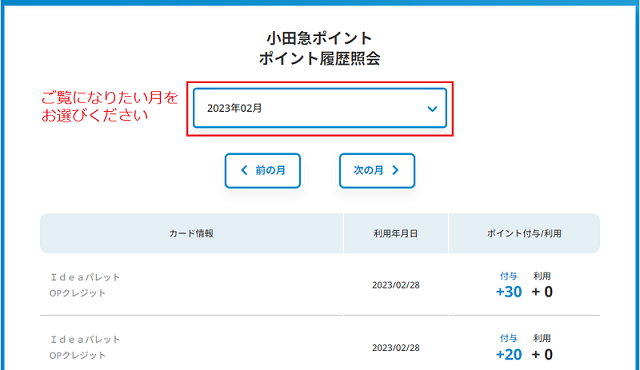Click the OPクレジット label in the +20 row
Image resolution: width=640 pixels, height=370 pixels.
78,355
